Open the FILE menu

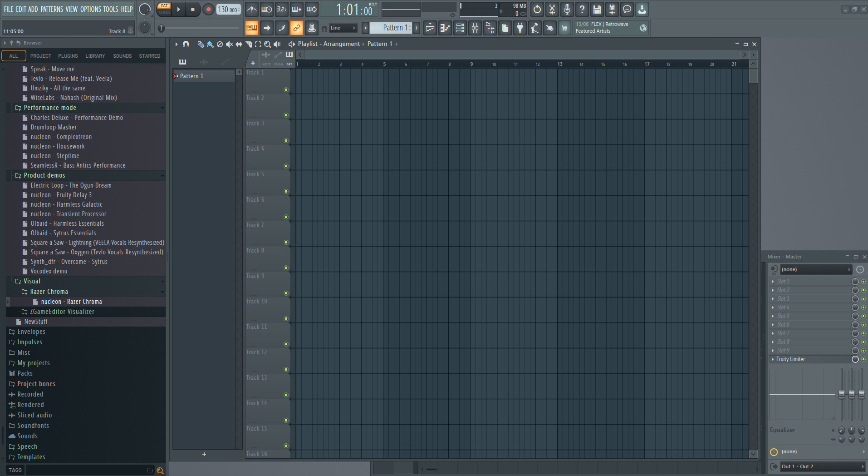9,9
